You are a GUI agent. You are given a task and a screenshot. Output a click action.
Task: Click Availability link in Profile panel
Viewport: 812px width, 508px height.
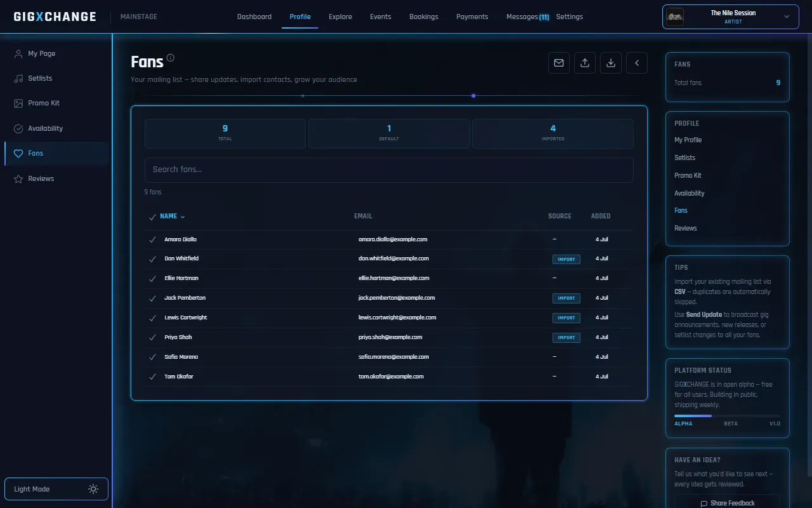pos(689,193)
